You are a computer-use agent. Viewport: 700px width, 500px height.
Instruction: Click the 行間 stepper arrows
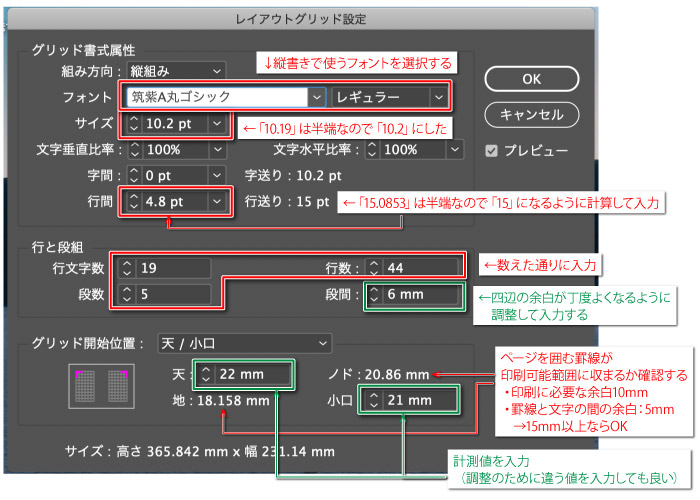click(136, 201)
